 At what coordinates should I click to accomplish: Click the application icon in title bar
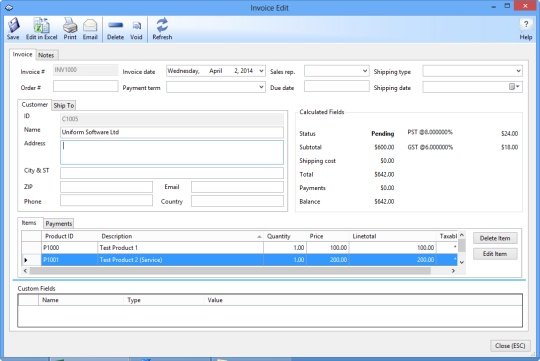point(9,8)
